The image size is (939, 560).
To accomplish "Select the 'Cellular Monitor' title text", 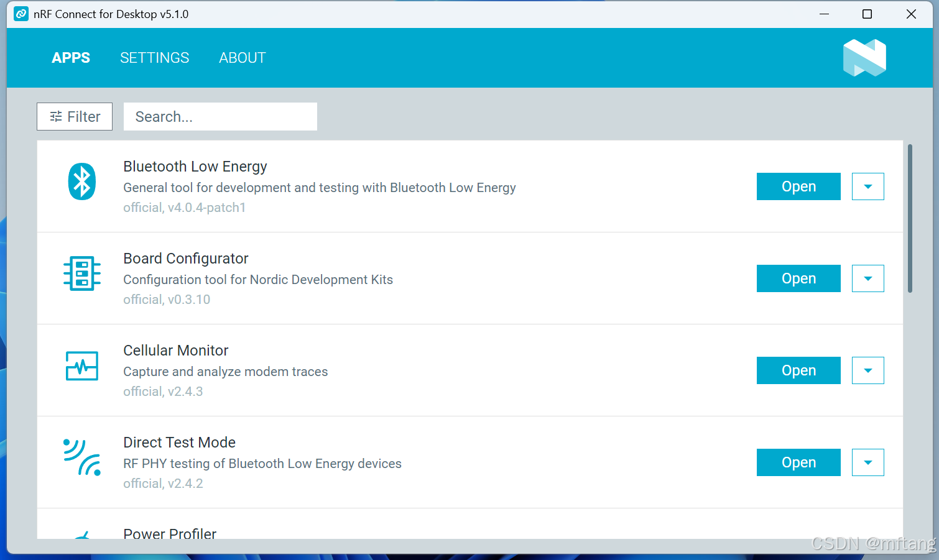I will point(176,351).
